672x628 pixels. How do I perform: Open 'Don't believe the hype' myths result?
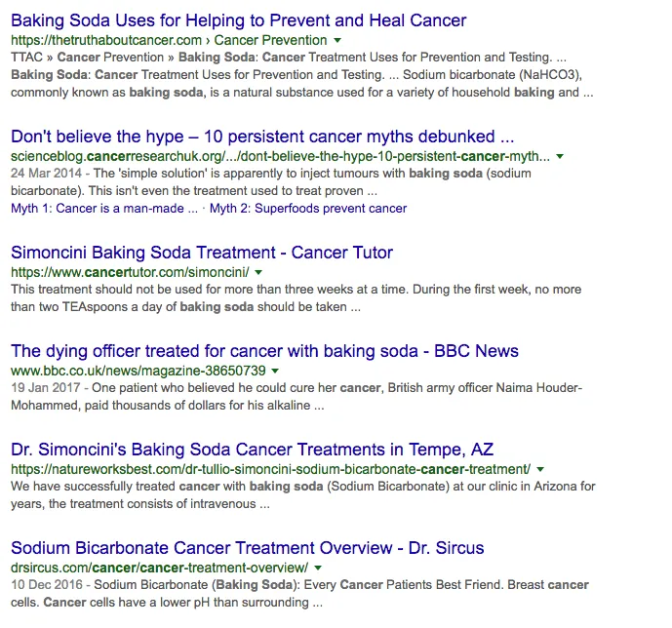[x=262, y=137]
